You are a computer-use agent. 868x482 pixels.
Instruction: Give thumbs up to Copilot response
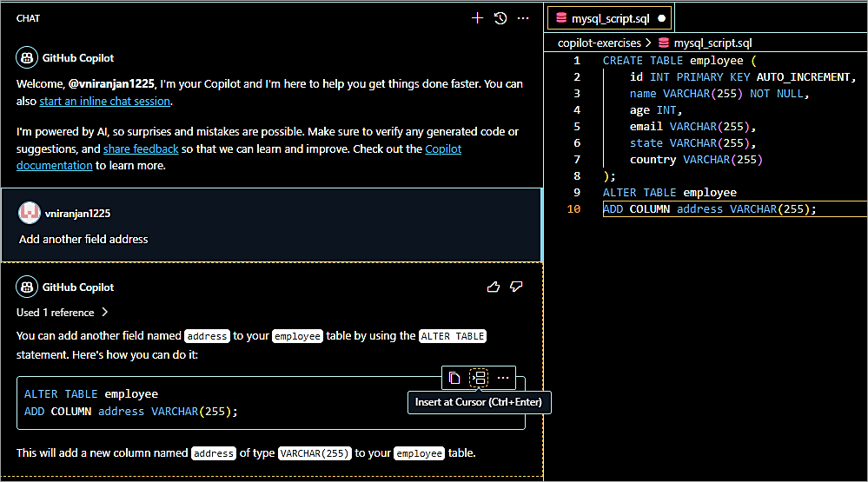click(494, 287)
